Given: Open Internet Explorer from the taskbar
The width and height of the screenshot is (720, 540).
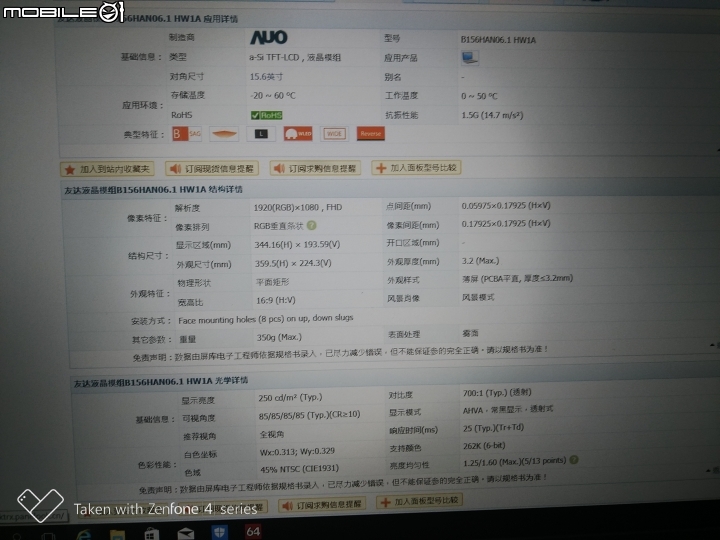Looking at the screenshot, I should click(83, 534).
